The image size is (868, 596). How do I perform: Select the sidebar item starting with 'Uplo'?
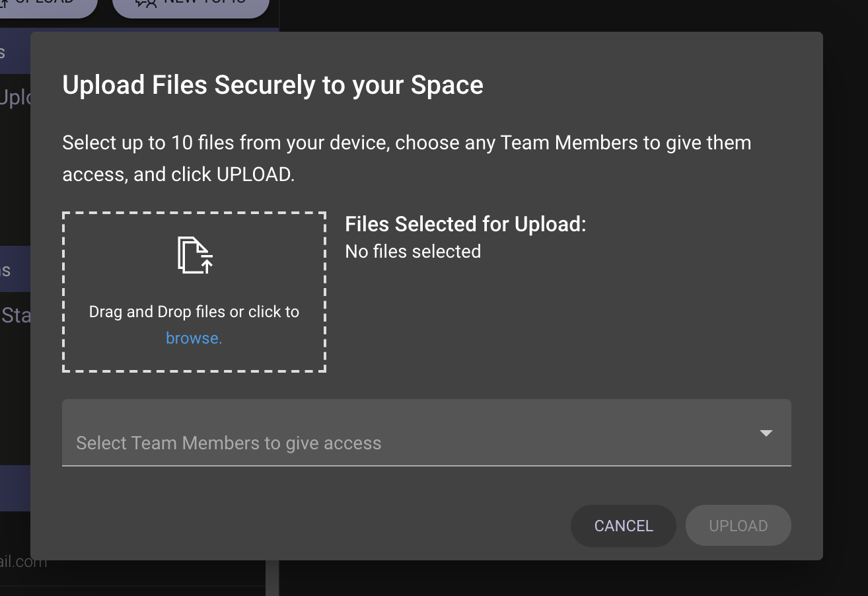(15, 98)
